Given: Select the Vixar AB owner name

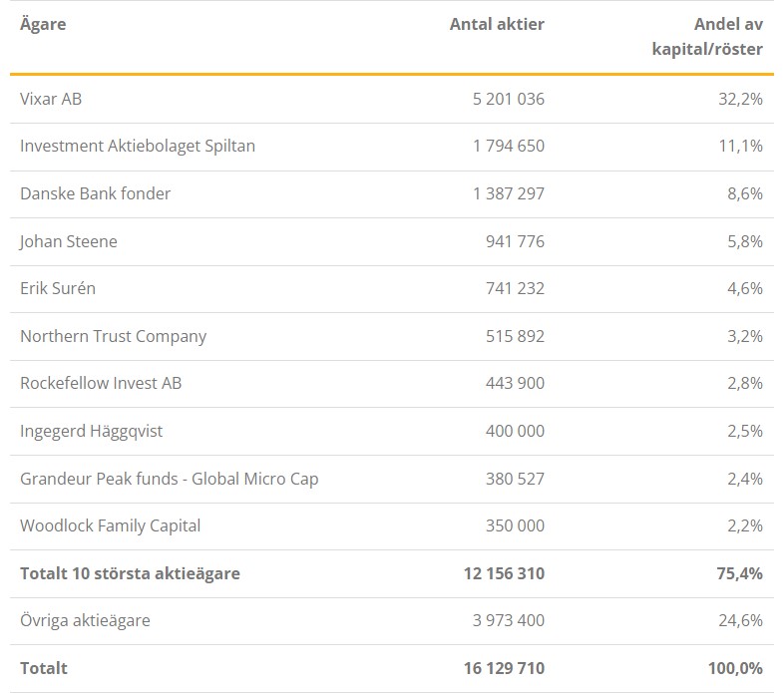Looking at the screenshot, I should pos(51,99).
